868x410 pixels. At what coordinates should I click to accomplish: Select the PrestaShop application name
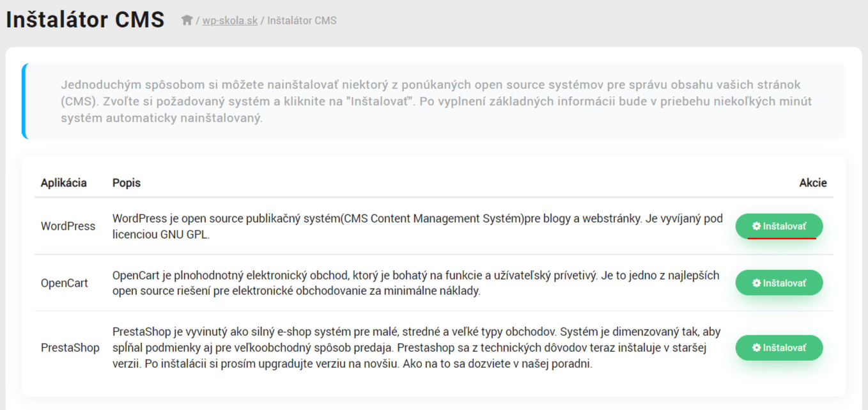click(70, 348)
